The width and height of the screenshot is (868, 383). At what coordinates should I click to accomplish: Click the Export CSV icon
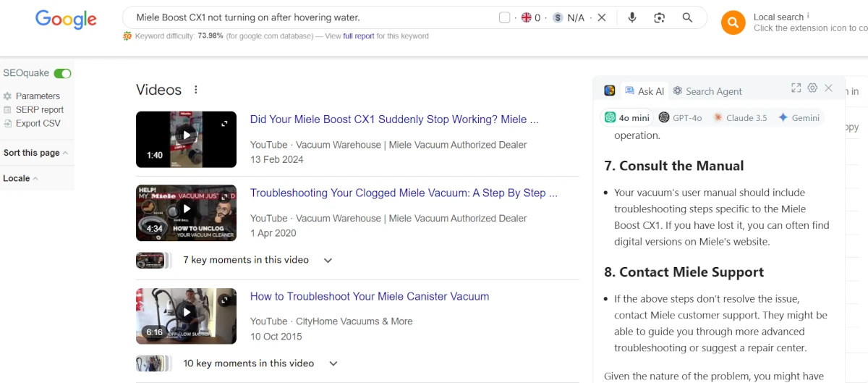pos(8,123)
